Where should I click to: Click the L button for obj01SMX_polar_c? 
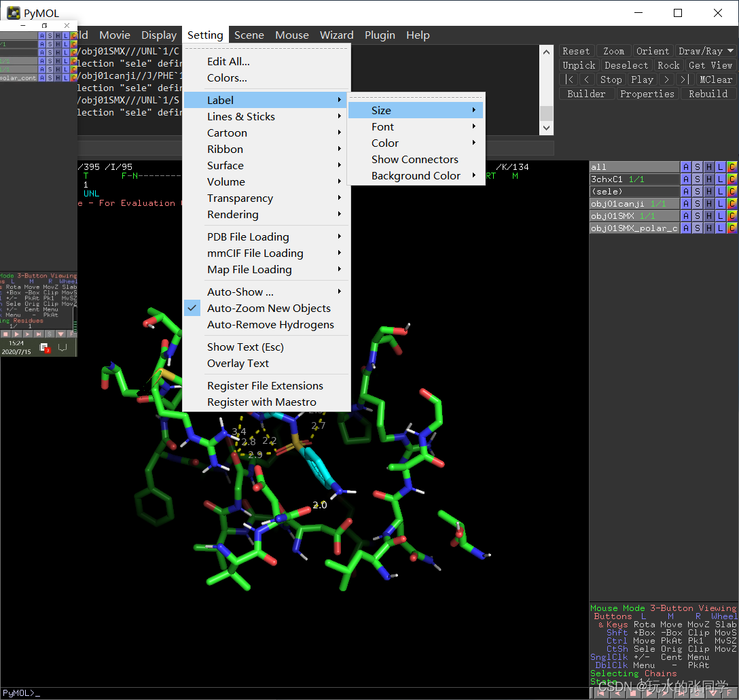[x=720, y=228]
